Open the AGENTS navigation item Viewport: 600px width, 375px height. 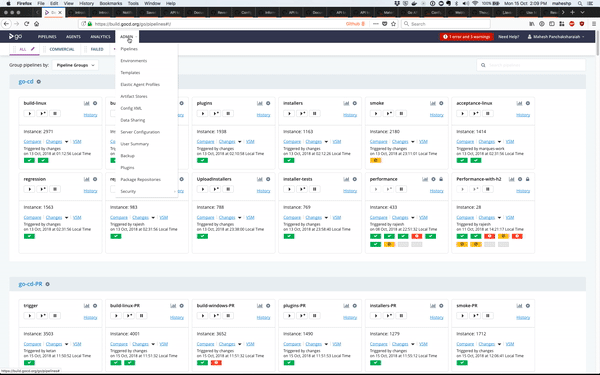(73, 37)
